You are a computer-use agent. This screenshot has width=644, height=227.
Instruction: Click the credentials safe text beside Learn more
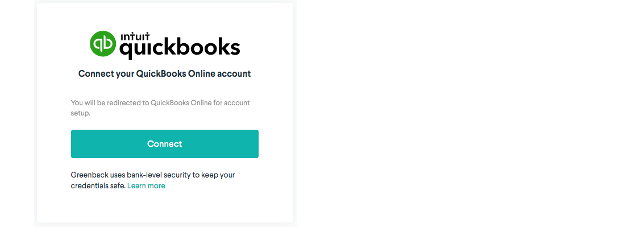[98, 186]
